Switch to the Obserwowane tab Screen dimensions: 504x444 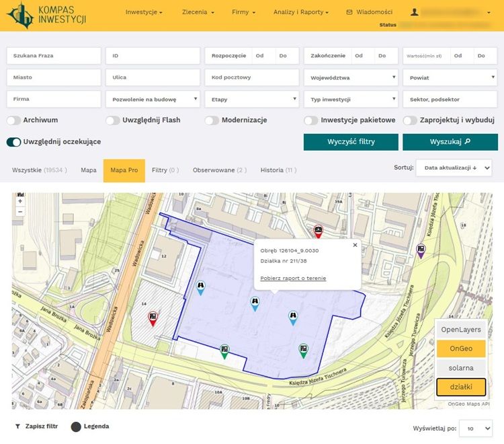[219, 170]
